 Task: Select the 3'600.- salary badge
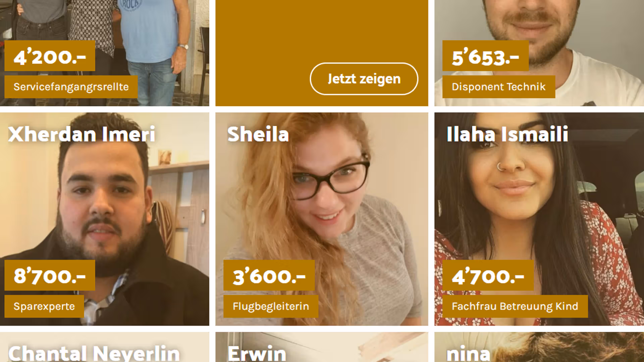[x=269, y=275]
